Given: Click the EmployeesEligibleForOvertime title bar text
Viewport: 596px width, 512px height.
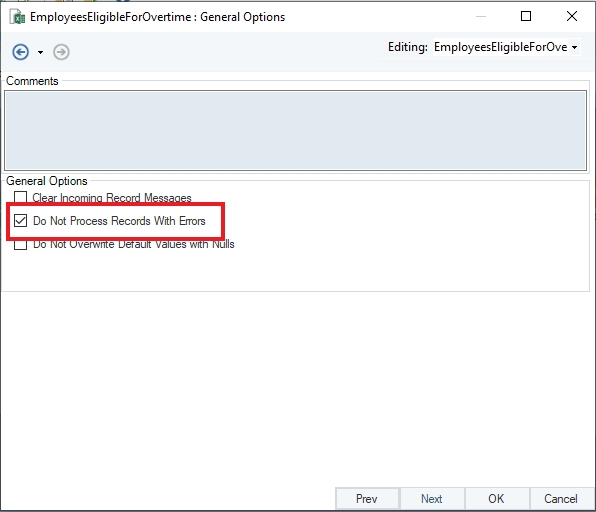Looking at the screenshot, I should coord(111,17).
